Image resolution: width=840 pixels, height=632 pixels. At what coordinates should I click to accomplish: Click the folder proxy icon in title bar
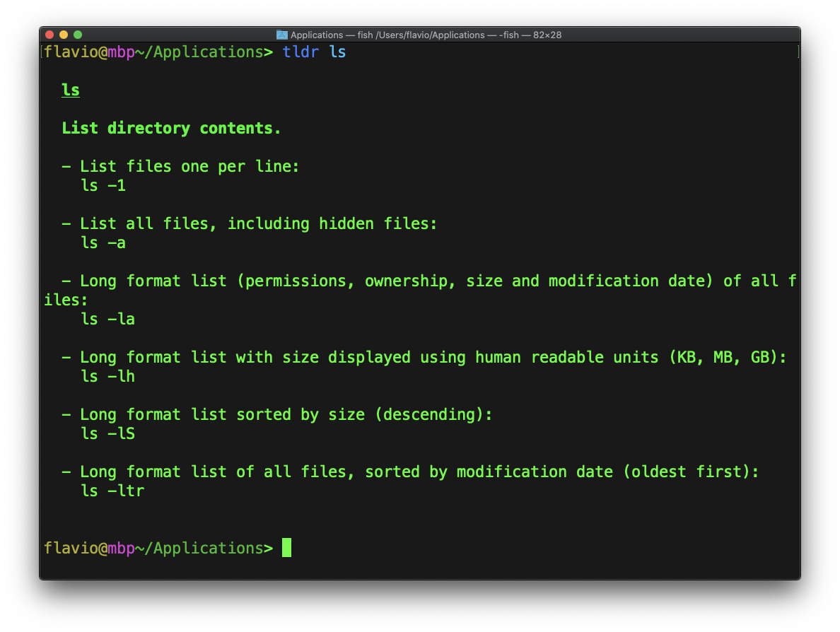coord(282,35)
